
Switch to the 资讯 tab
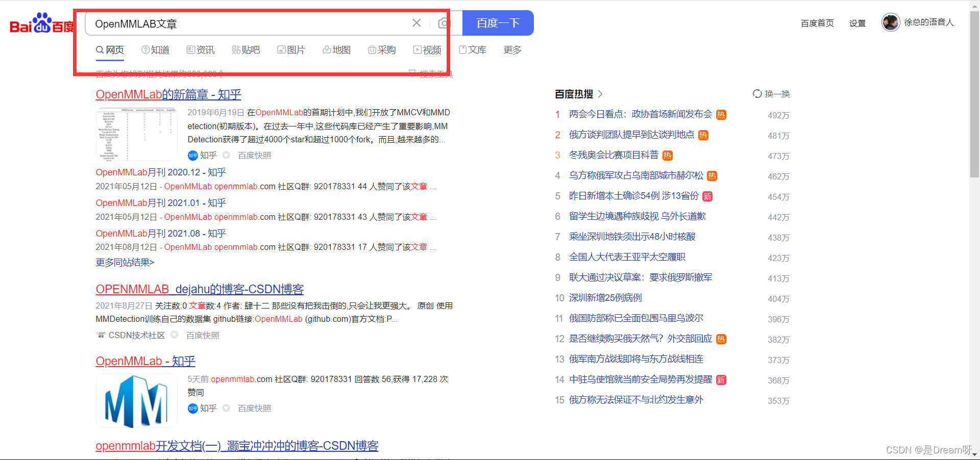201,50
